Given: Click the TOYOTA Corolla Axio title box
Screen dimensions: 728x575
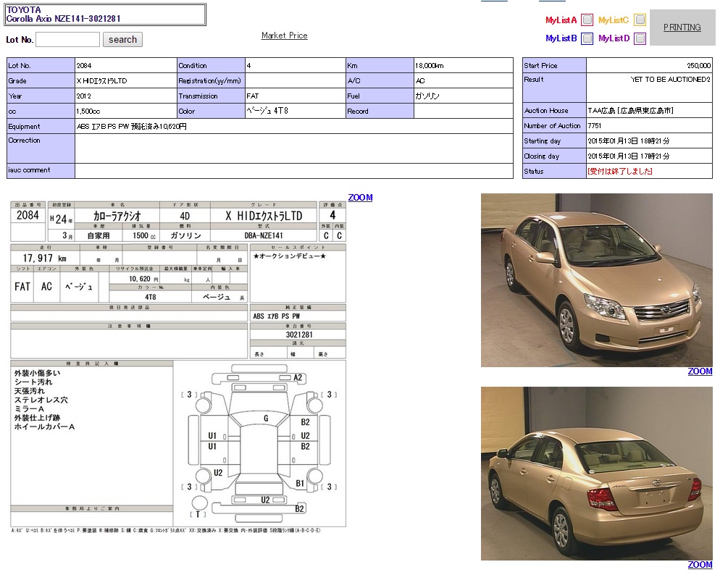Looking at the screenshot, I should (105, 14).
